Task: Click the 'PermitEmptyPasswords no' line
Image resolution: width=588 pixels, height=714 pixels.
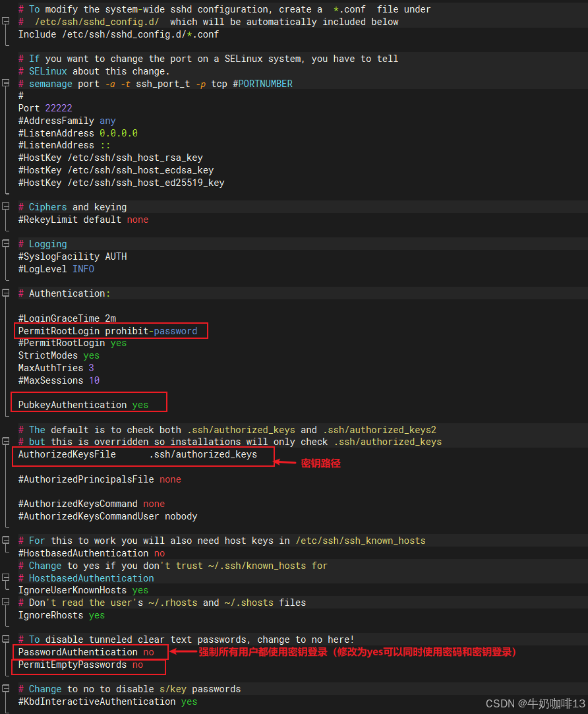Action: pos(80,665)
